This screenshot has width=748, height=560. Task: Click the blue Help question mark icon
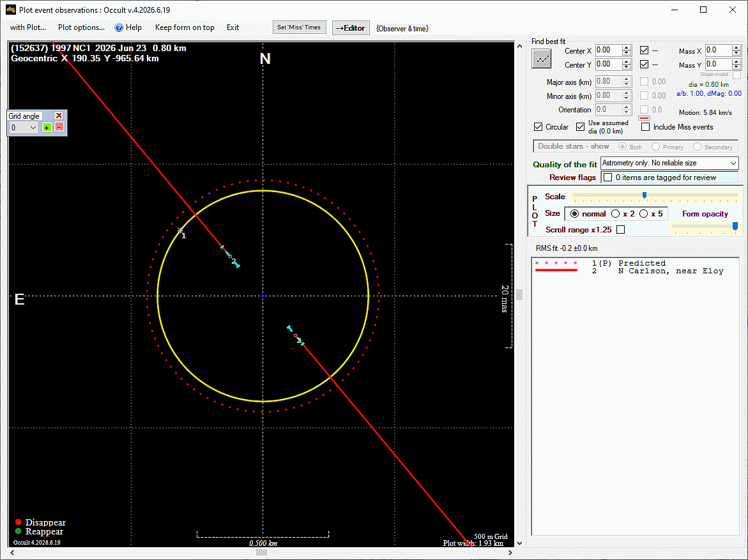coord(119,27)
